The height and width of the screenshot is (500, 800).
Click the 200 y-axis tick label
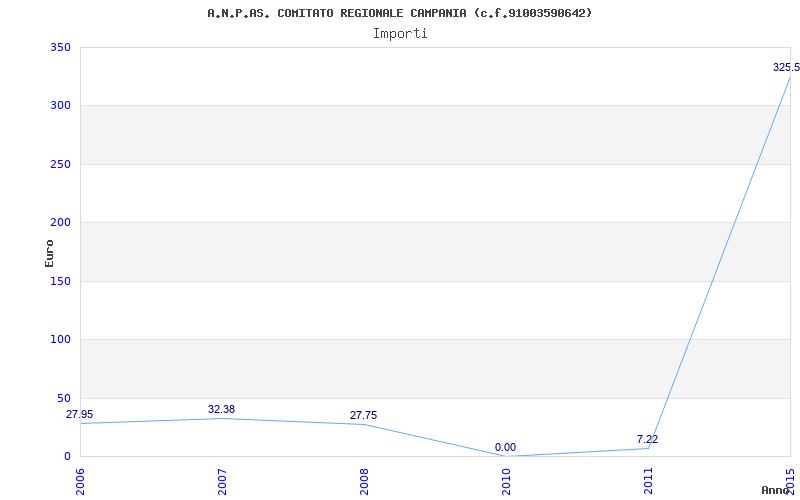[x=60, y=222]
